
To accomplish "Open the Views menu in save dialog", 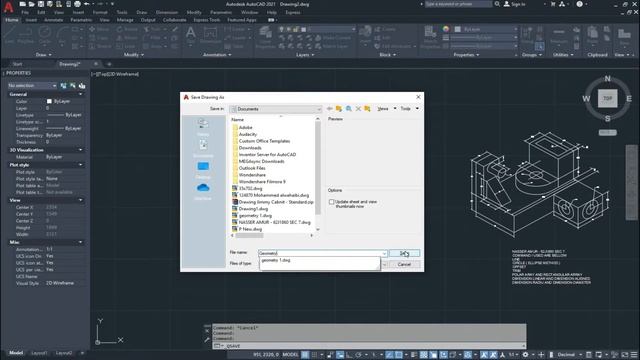I will pos(386,109).
